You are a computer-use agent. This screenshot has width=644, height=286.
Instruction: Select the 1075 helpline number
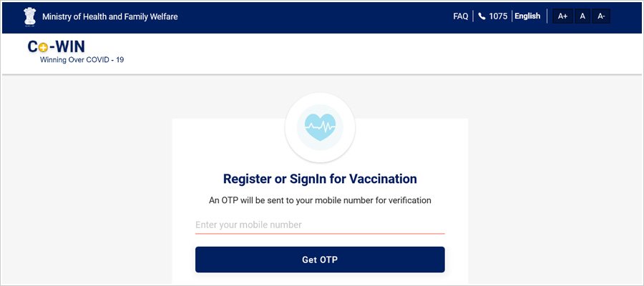click(498, 16)
